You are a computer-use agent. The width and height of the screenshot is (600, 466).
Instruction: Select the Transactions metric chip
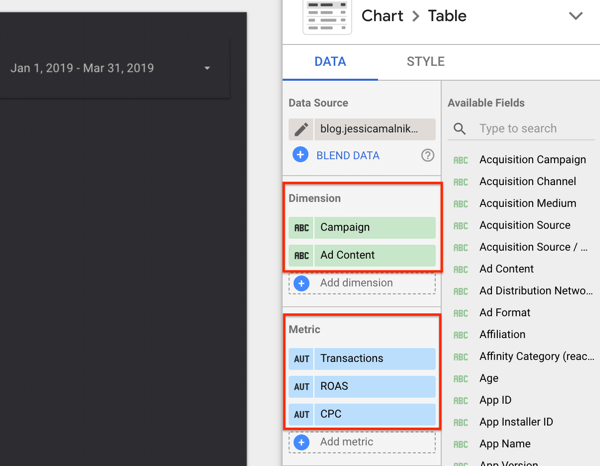pos(375,359)
